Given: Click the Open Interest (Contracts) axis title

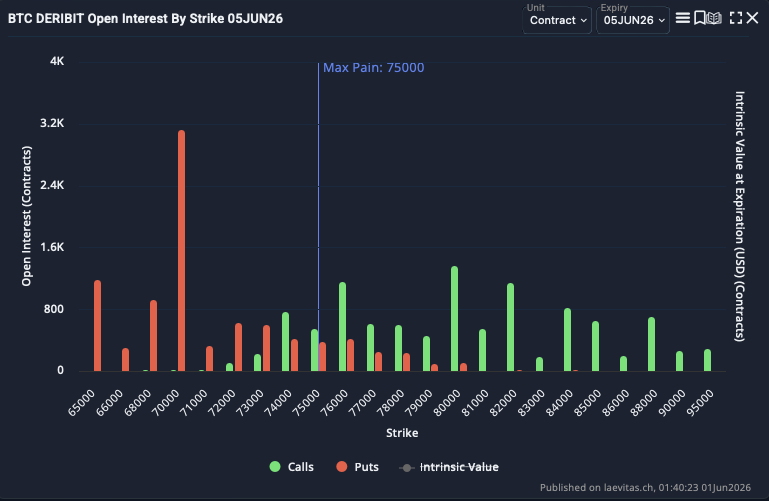Looking at the screenshot, I should pos(26,216).
